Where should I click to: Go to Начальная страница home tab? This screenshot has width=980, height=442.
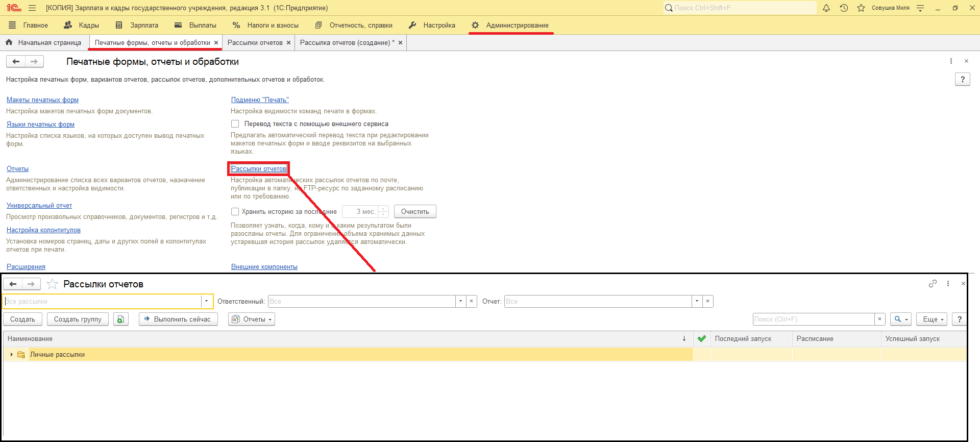click(x=44, y=43)
